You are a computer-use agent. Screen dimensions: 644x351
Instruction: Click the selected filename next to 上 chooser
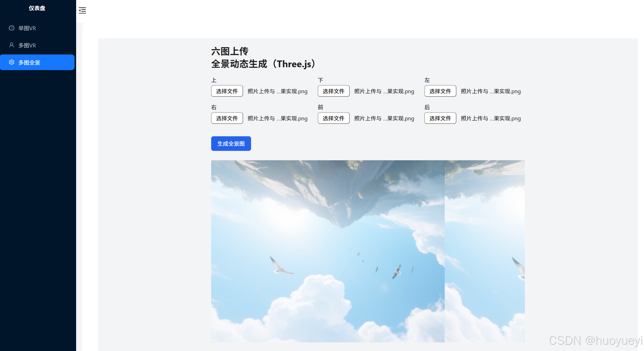coord(277,91)
